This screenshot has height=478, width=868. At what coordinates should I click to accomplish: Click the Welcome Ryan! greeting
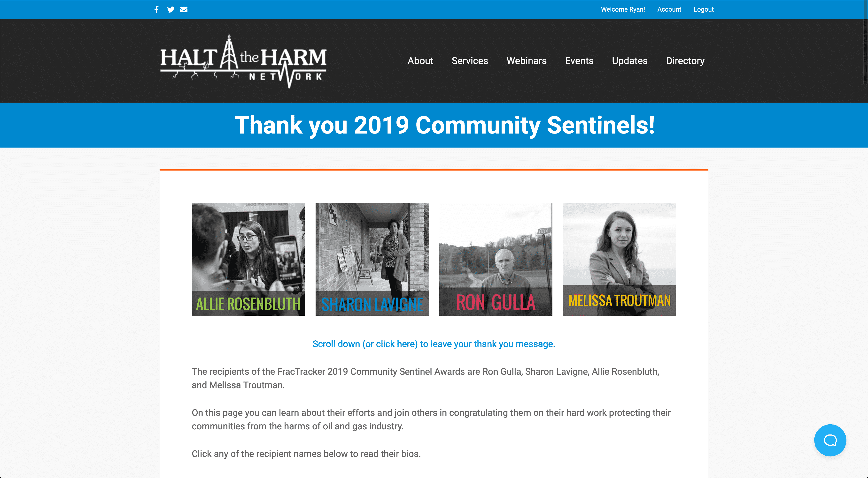point(623,9)
